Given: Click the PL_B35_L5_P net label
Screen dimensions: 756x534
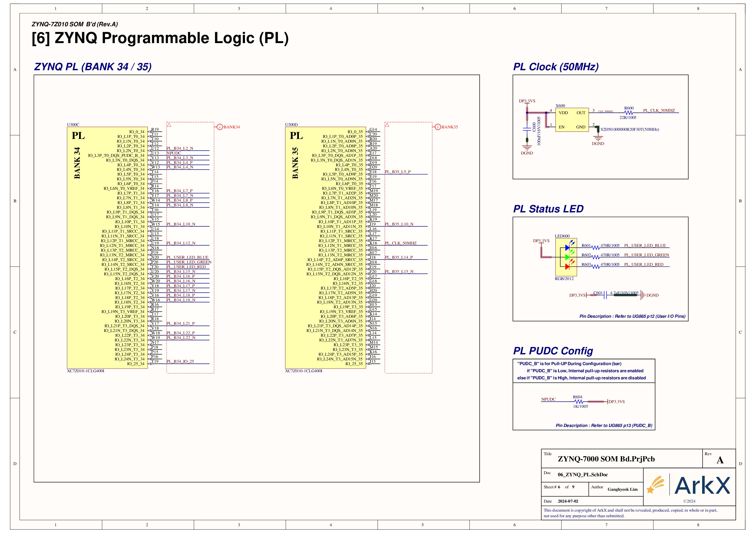Looking at the screenshot, I should click(x=398, y=172).
